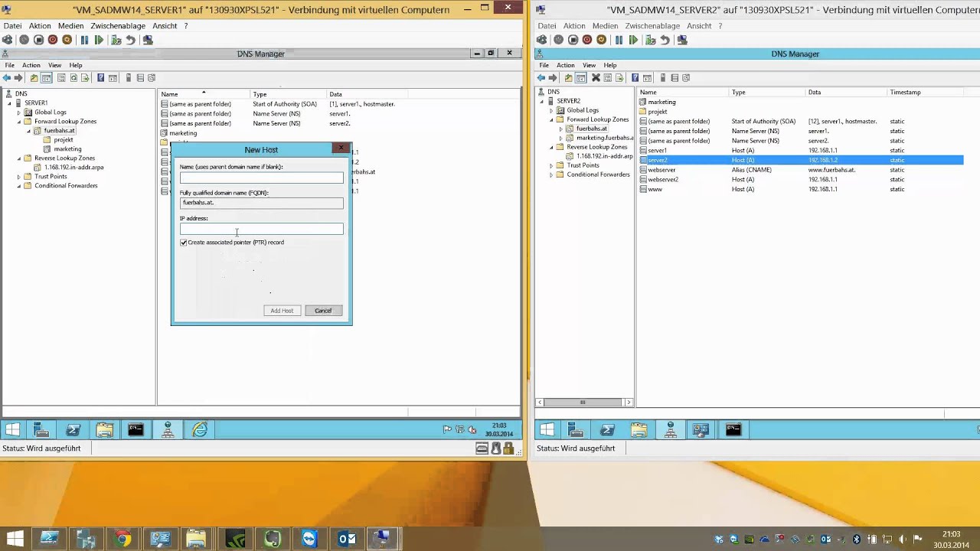This screenshot has height=551, width=980.
Task: Open Medien menu in SERVER2 VM window
Action: [605, 25]
